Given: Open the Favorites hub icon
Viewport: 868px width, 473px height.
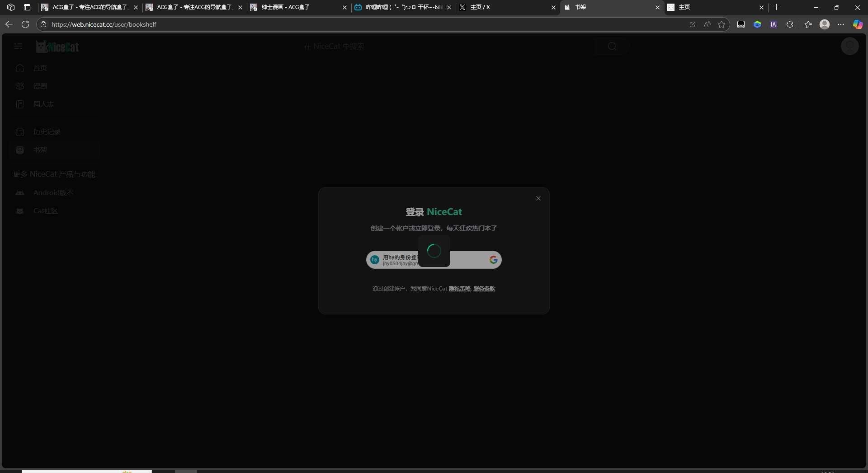Looking at the screenshot, I should click(808, 24).
